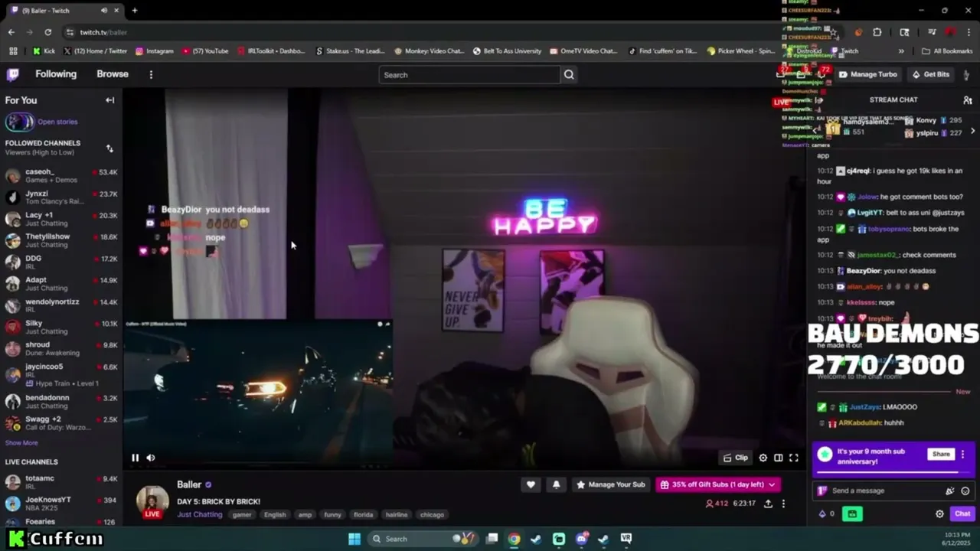Go to the Following tab
This screenshot has width=980, height=551.
pyautogui.click(x=56, y=74)
